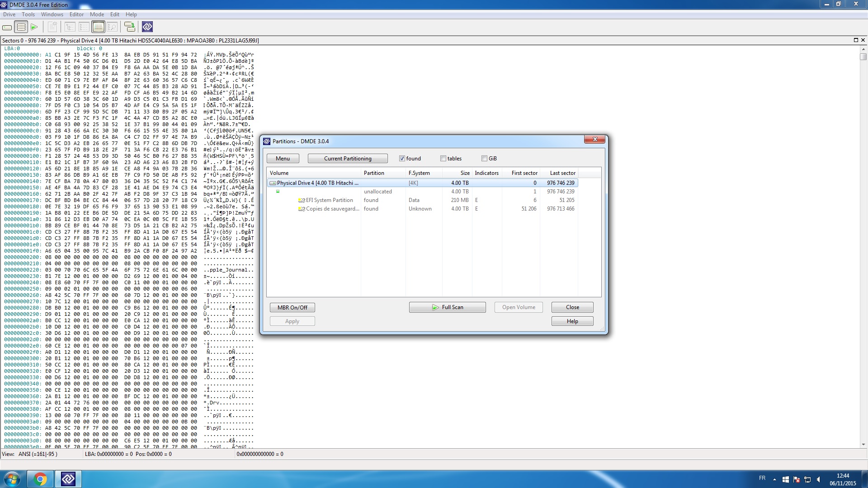Viewport: 868px width, 488px height.
Task: Open the Help menu in menu bar
Action: click(131, 14)
